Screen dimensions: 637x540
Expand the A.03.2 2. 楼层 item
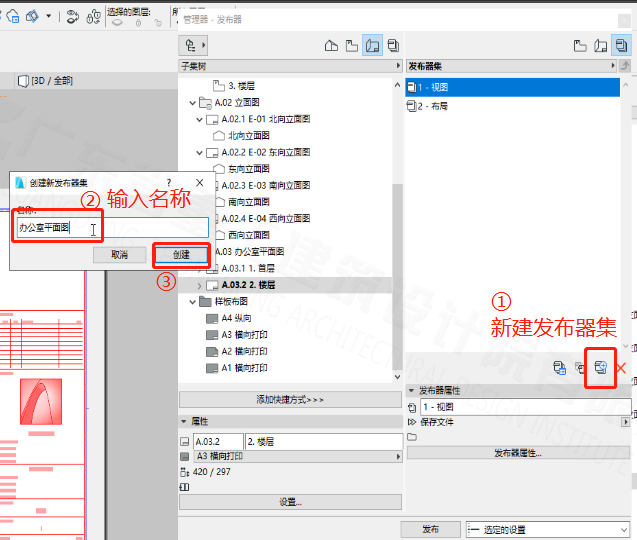[x=200, y=285]
